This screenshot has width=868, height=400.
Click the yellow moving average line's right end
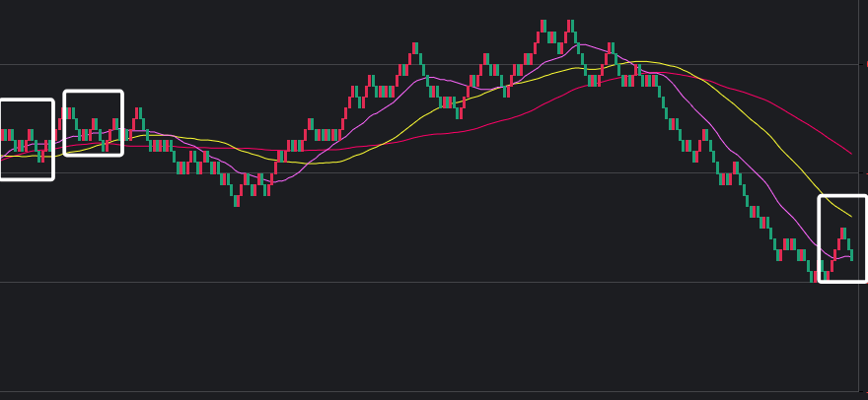pos(850,216)
